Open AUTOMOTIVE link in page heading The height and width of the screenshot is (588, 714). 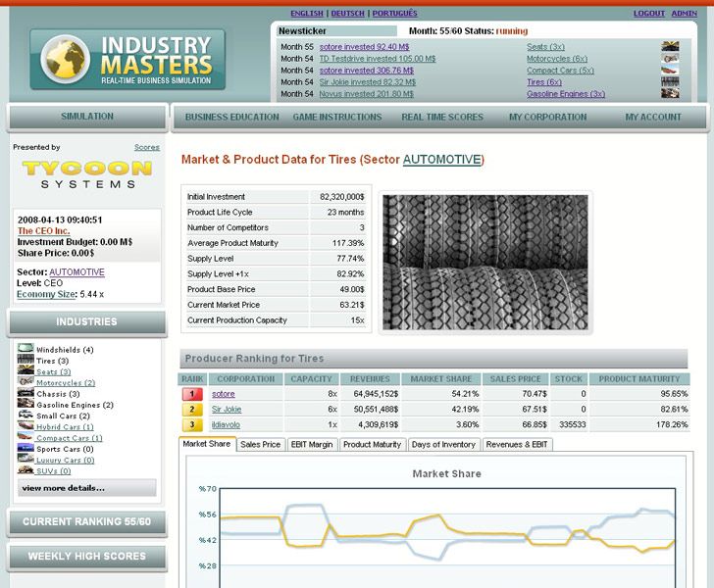(x=442, y=160)
